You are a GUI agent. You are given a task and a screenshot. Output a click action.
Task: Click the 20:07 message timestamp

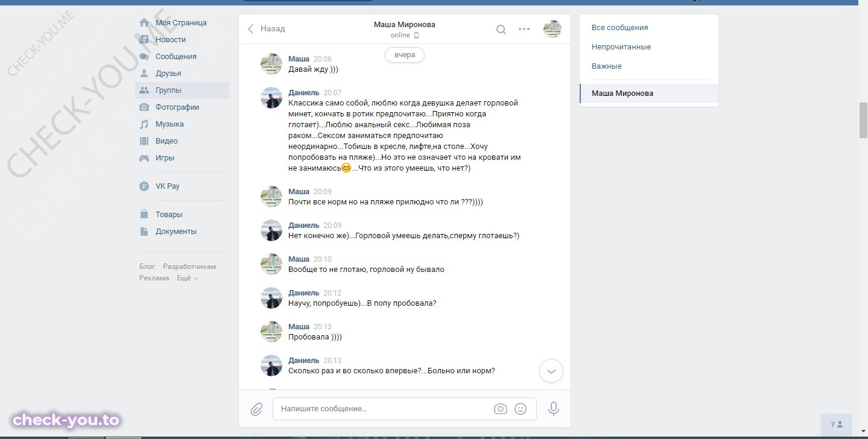point(332,93)
